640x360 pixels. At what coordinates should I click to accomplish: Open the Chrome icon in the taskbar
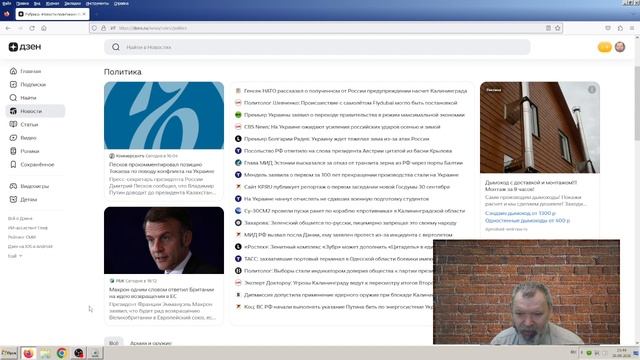pyautogui.click(x=62, y=353)
